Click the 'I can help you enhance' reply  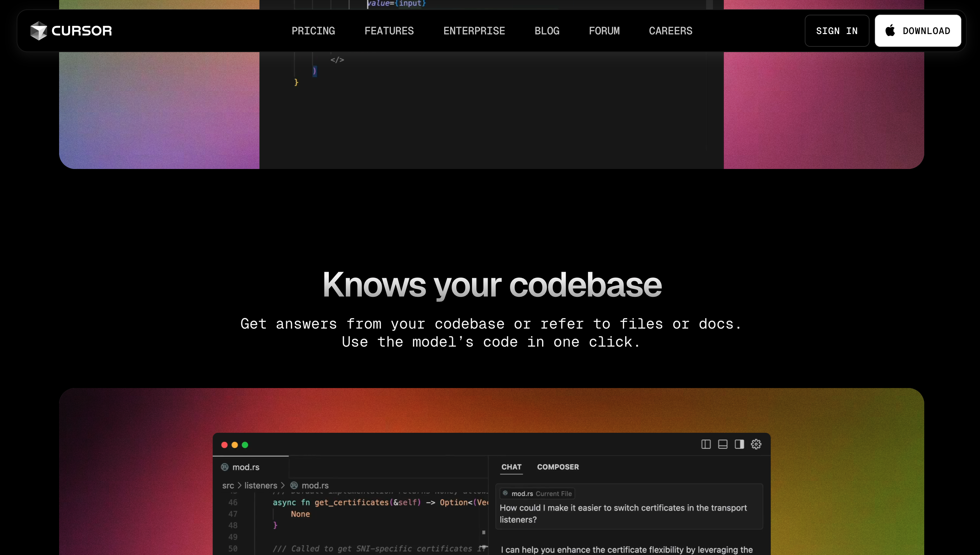click(x=627, y=549)
